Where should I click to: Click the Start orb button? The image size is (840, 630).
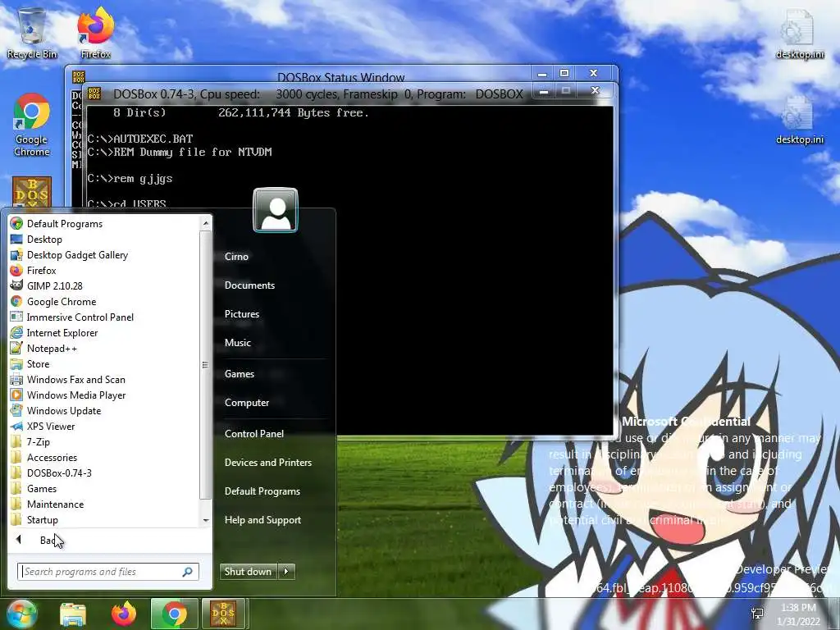click(21, 614)
